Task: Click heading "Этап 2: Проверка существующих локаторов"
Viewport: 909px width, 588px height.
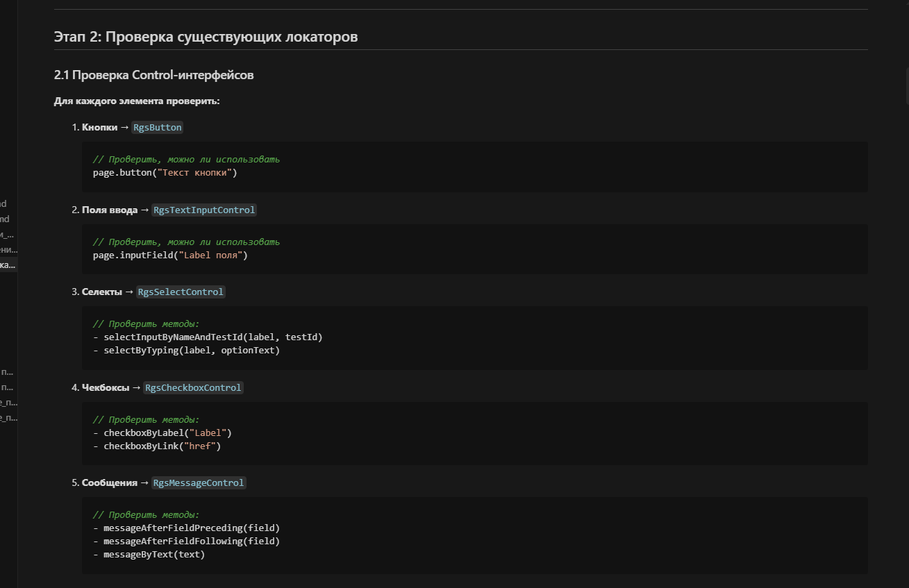Action: pos(206,37)
